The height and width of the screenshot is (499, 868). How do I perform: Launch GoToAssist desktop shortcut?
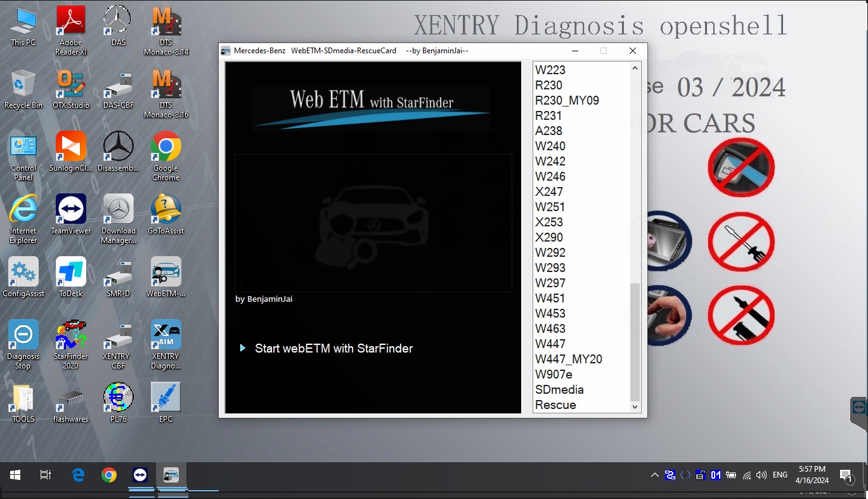click(166, 214)
